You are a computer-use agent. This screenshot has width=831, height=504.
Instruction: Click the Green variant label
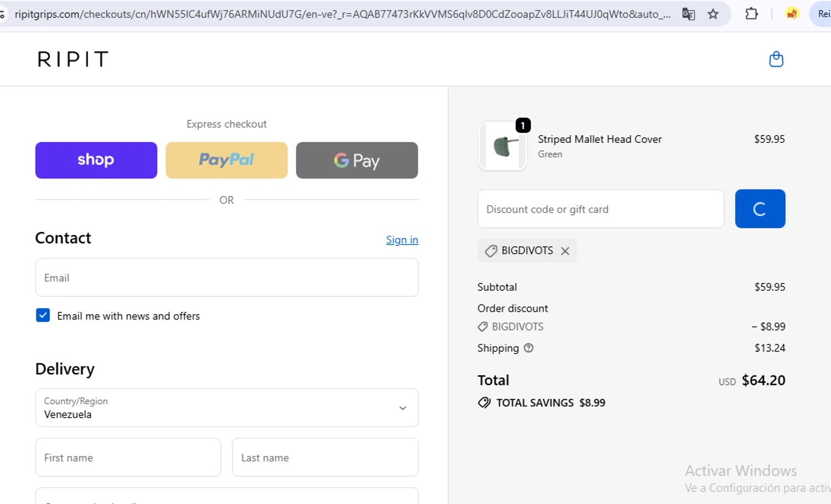coord(550,154)
